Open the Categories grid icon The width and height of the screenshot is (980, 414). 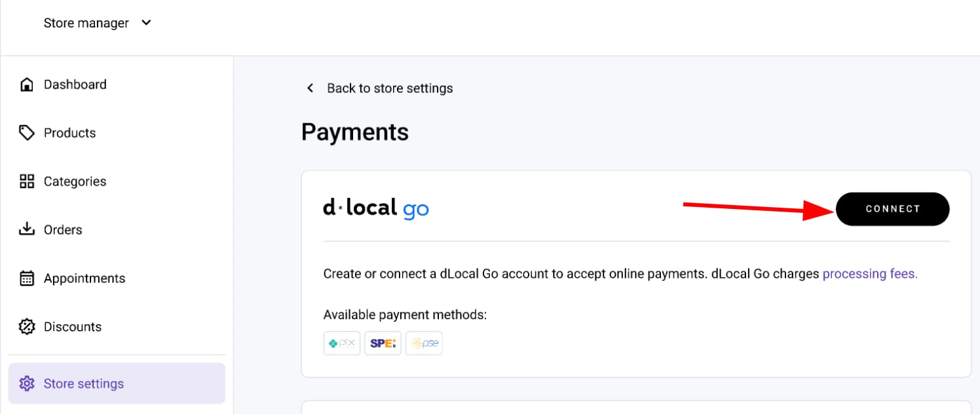[x=27, y=181]
